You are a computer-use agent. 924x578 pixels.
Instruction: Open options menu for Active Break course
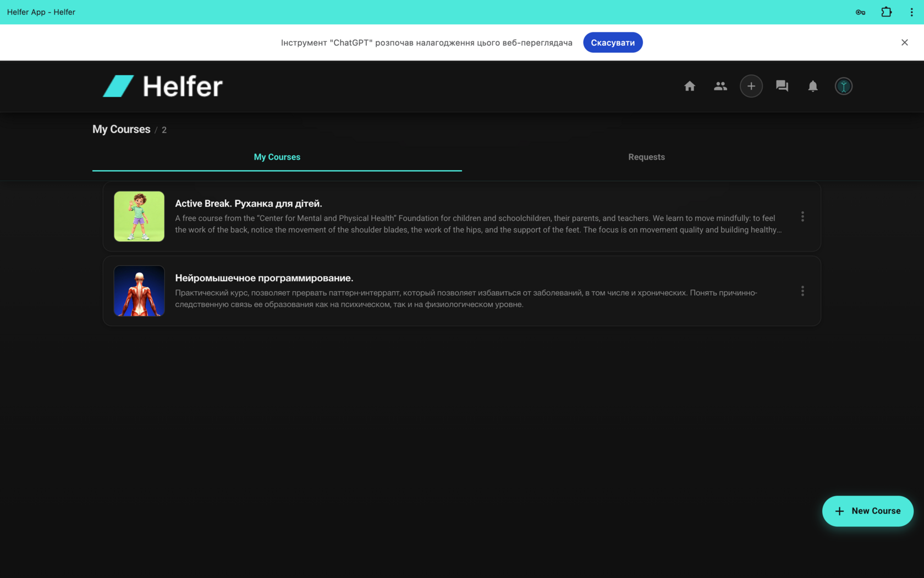pyautogui.click(x=802, y=216)
